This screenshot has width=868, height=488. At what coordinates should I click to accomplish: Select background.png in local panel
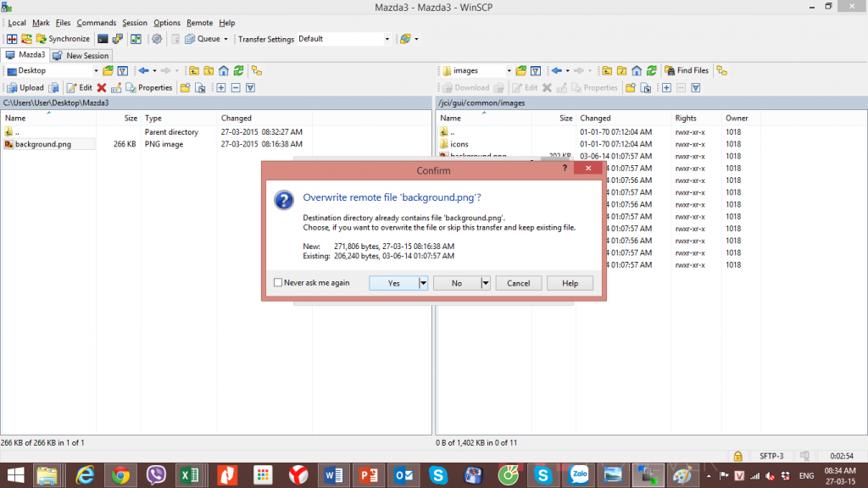tap(43, 144)
